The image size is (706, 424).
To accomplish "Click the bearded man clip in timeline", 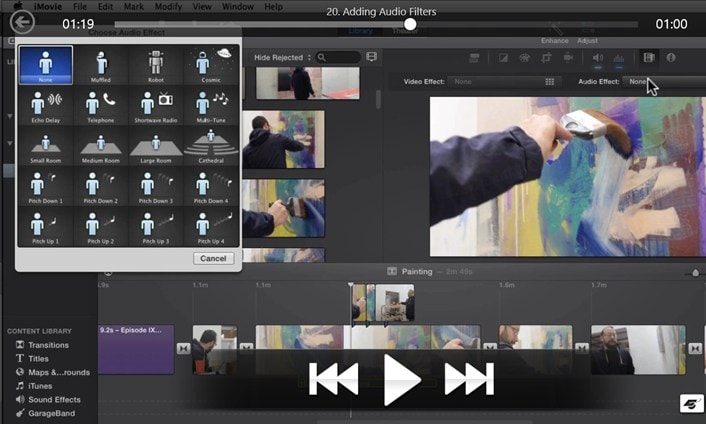I will [638, 350].
